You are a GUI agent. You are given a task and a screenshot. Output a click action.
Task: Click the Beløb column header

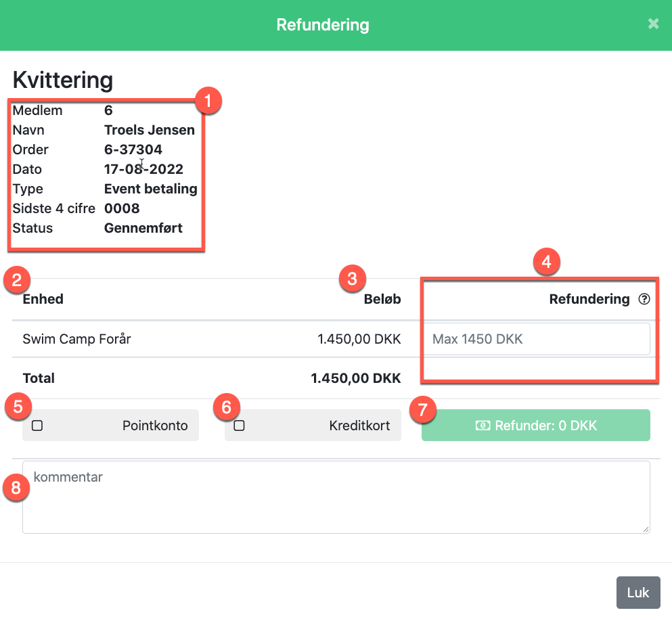click(382, 299)
